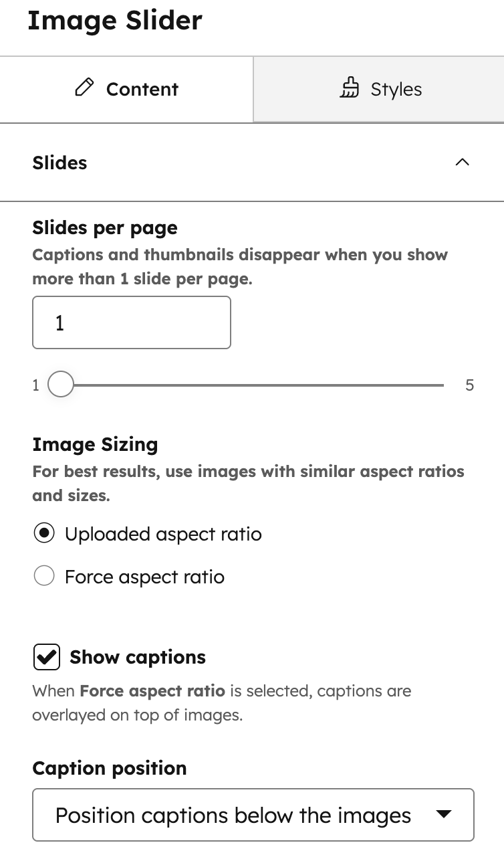Click the pencil icon on the Content tab
Viewport: 504px width, 859px height.
(84, 88)
